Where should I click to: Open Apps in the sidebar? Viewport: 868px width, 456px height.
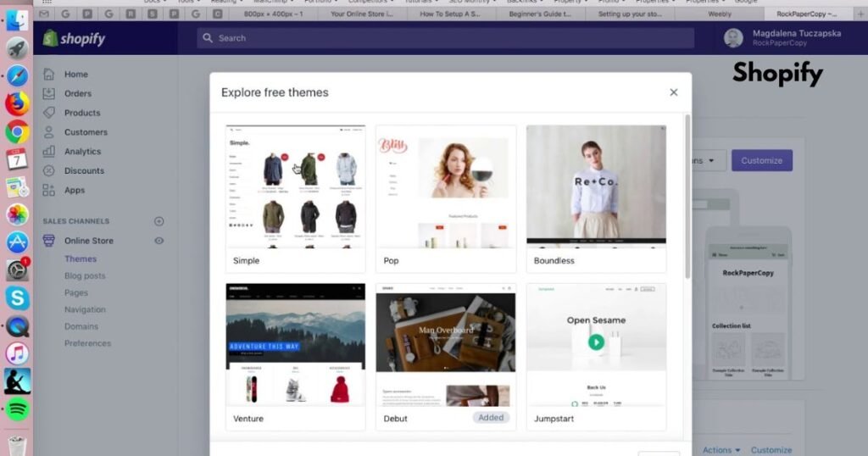(x=75, y=191)
